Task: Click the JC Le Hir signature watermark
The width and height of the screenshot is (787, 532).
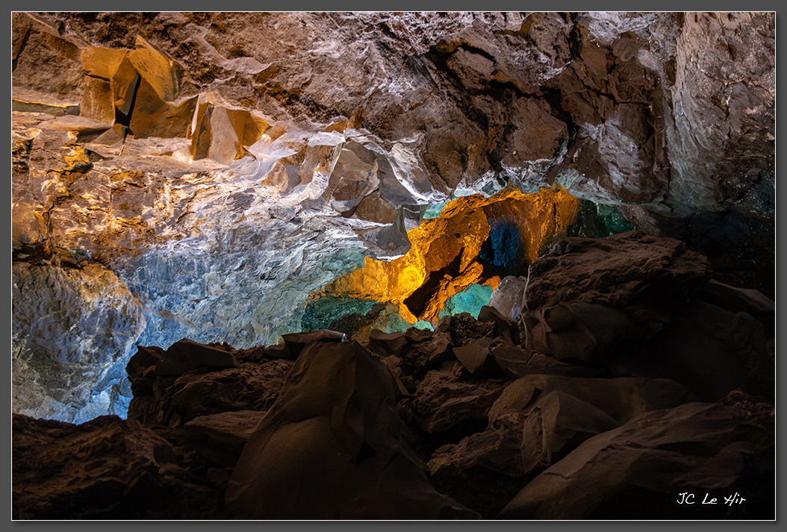Action: pos(710,498)
